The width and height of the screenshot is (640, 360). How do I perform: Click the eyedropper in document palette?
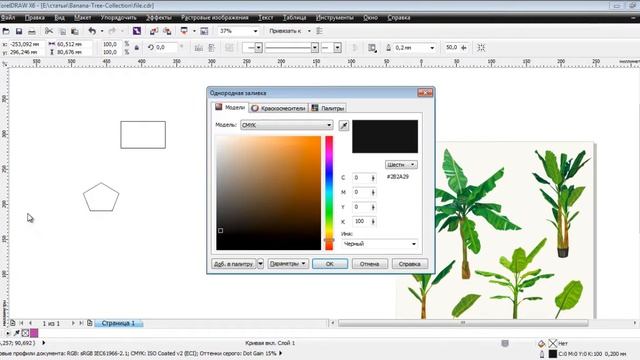(17, 333)
